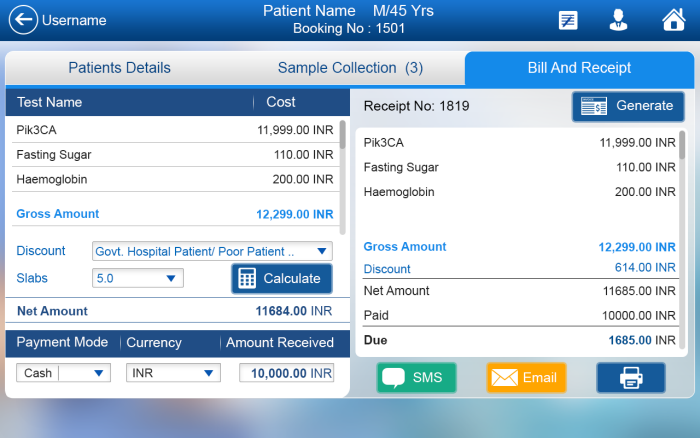700x438 pixels.
Task: Go to home via house icon
Action: pos(674,20)
